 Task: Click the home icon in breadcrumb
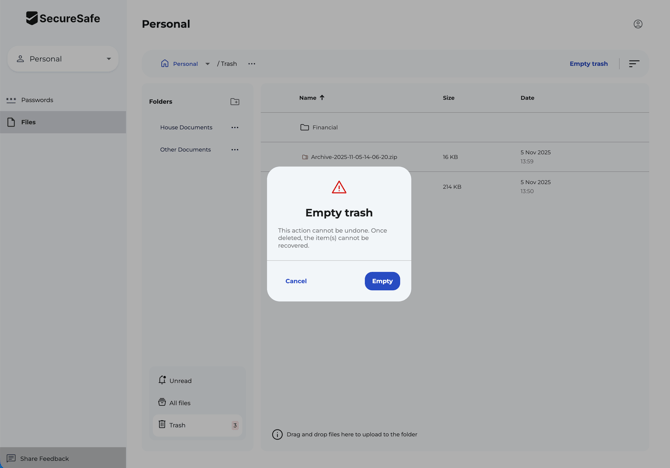click(x=165, y=64)
